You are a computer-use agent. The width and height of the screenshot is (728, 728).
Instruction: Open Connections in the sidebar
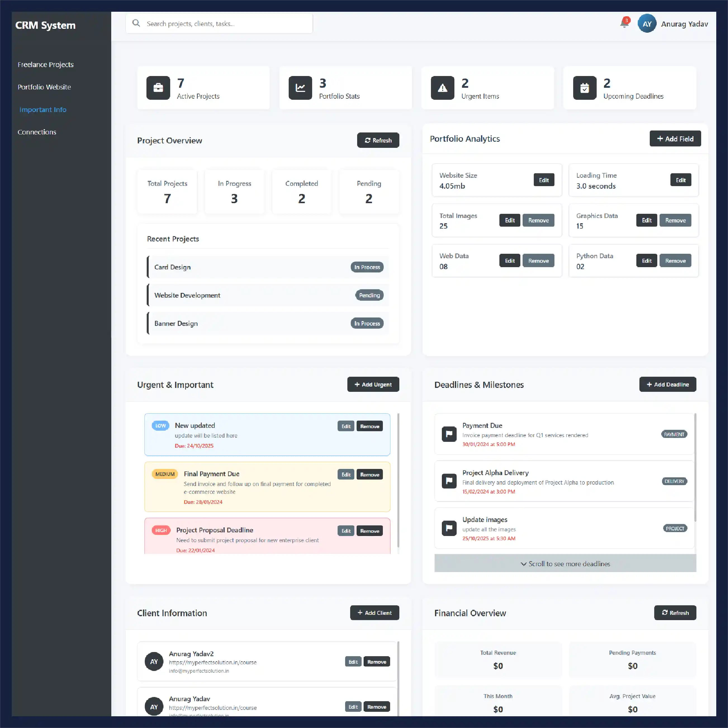[x=37, y=132]
